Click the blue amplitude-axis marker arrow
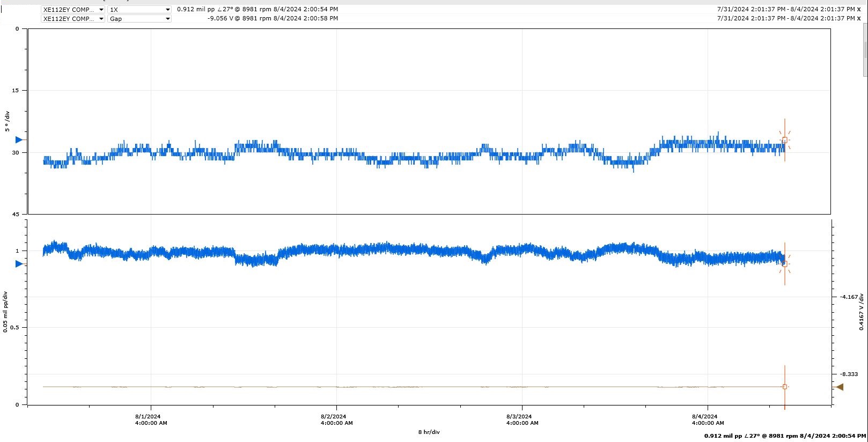 pyautogui.click(x=19, y=264)
